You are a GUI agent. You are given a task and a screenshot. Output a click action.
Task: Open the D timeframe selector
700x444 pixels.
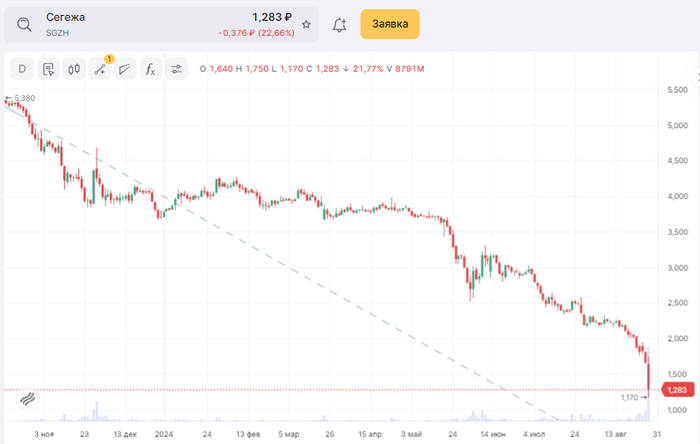tap(21, 69)
